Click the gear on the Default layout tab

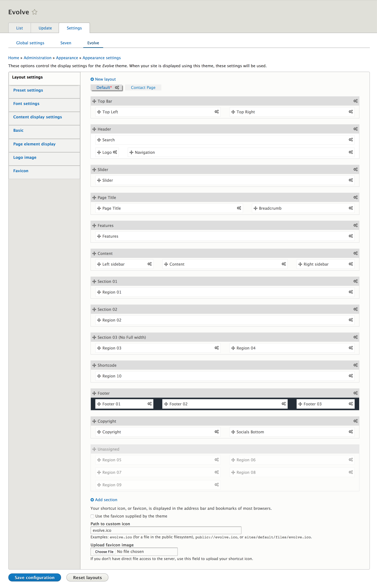tap(117, 88)
